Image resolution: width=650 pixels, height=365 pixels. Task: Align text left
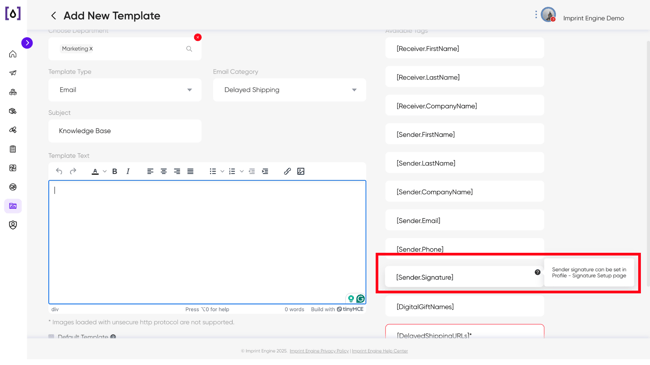(150, 171)
